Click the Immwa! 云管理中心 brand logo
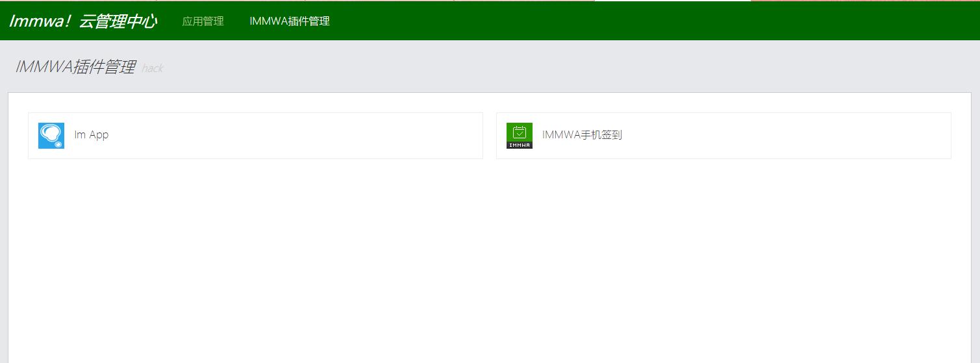Viewport: 980px width, 363px height. point(82,21)
